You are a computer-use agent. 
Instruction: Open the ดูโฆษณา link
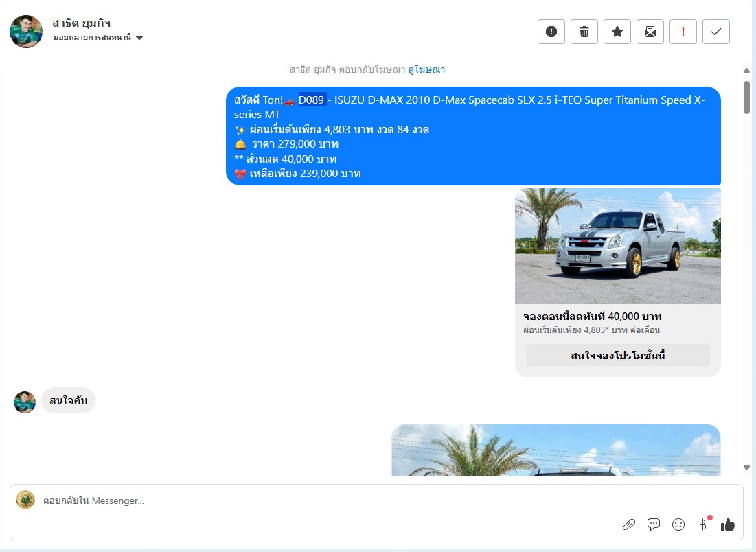426,69
